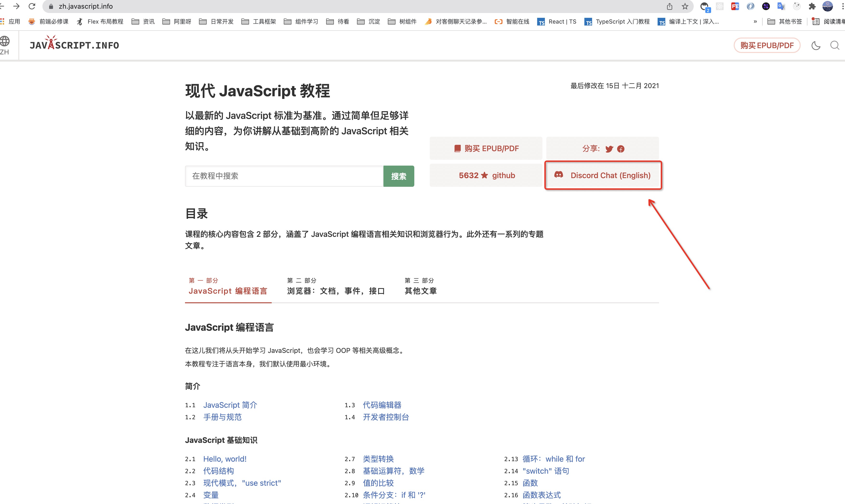Open site search with the magnifier icon

coord(835,45)
